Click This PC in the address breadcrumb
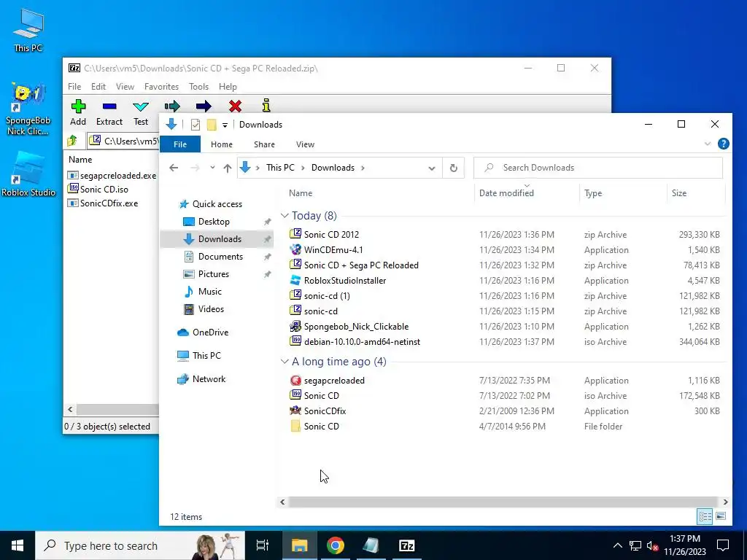Image resolution: width=747 pixels, height=560 pixels. pos(280,168)
